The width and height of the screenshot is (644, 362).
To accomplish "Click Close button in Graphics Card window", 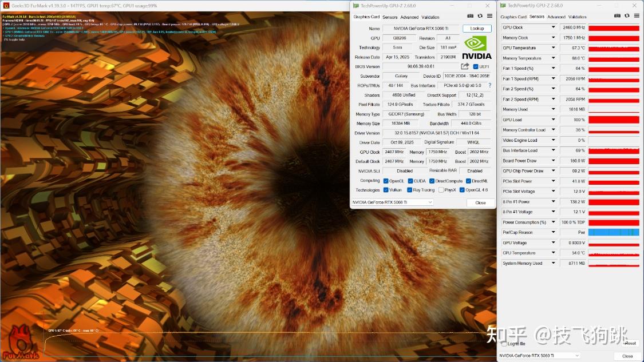I will 480,203.
